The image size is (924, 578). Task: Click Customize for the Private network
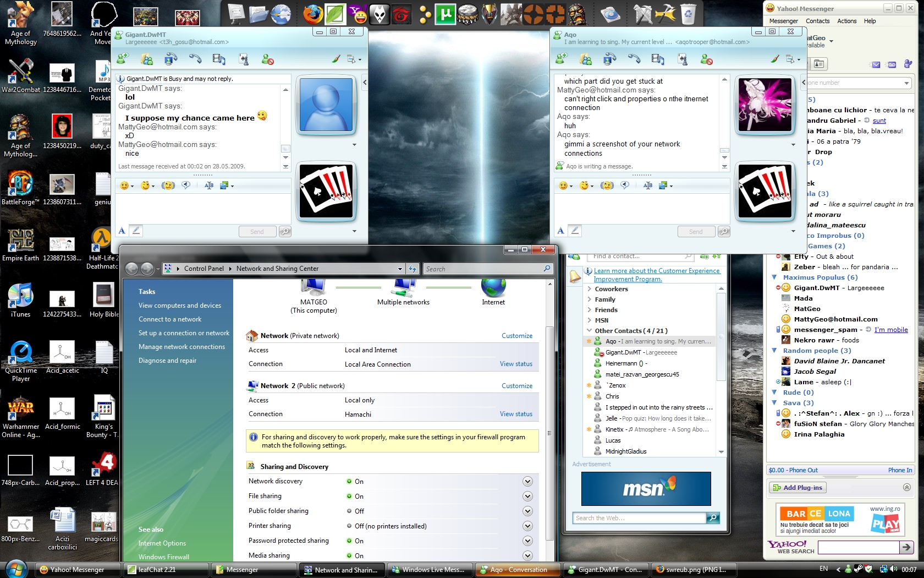(517, 336)
